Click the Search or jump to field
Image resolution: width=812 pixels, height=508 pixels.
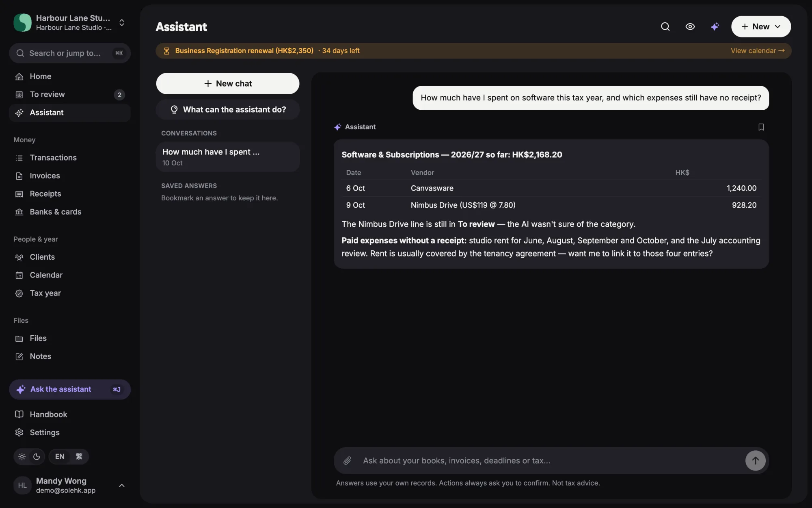(x=70, y=53)
